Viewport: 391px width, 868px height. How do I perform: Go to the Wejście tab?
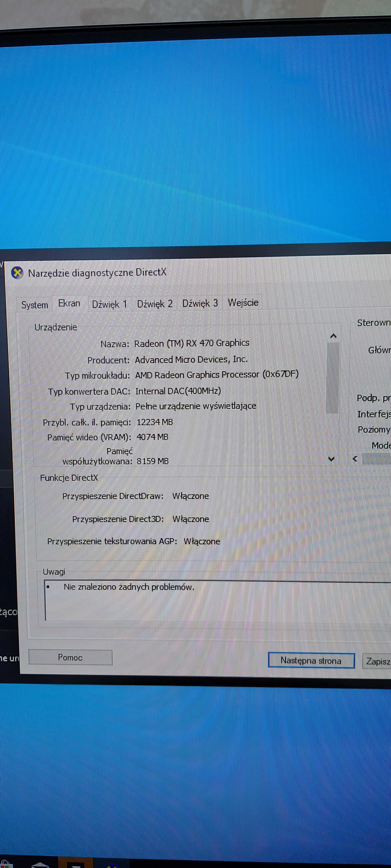(243, 303)
